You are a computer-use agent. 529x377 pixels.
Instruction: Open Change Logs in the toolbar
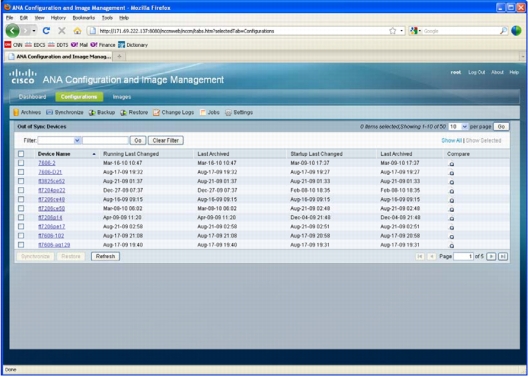(x=173, y=112)
